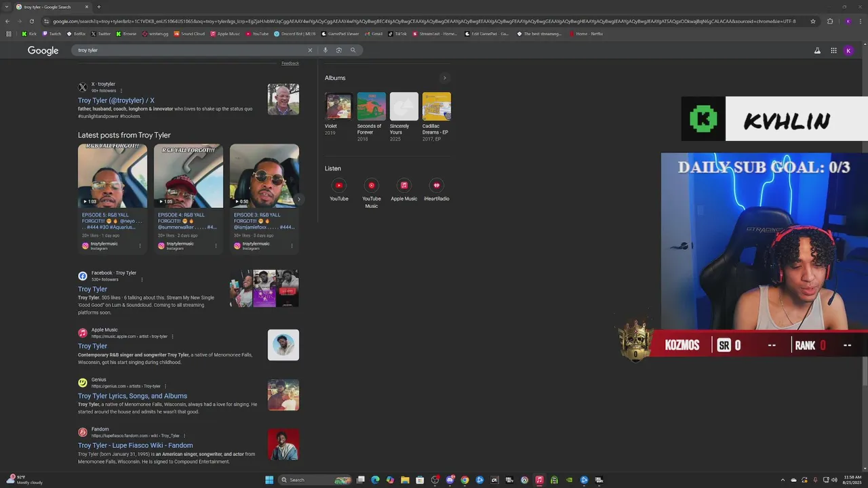Show next latest posts carousel arrow
The height and width of the screenshot is (488, 868).
click(x=298, y=199)
